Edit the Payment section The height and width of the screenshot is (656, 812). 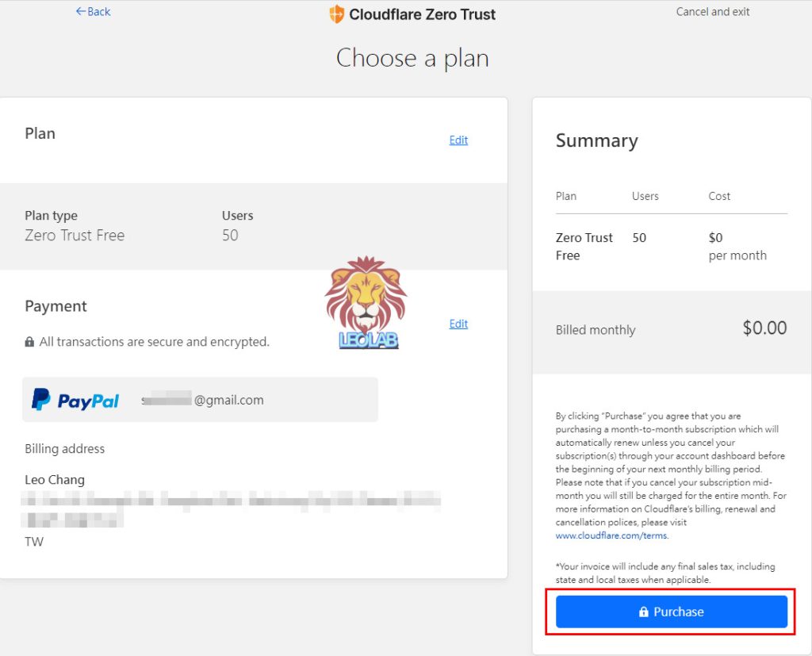tap(458, 324)
